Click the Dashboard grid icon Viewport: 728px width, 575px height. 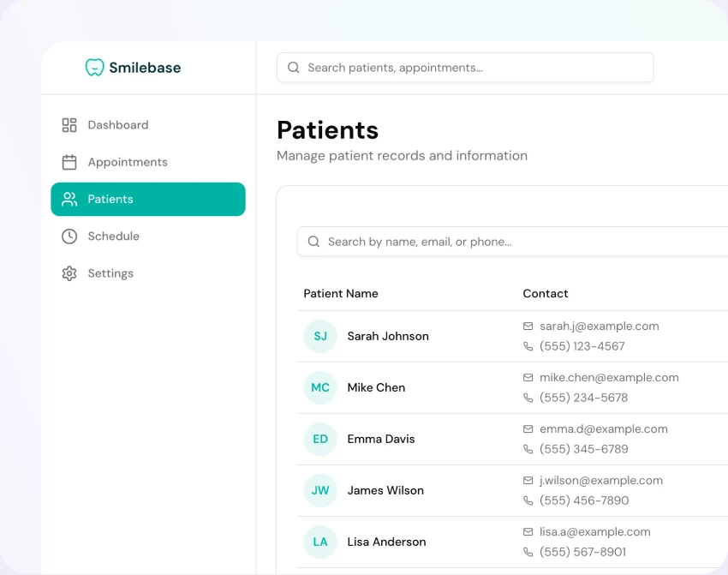pyautogui.click(x=69, y=125)
